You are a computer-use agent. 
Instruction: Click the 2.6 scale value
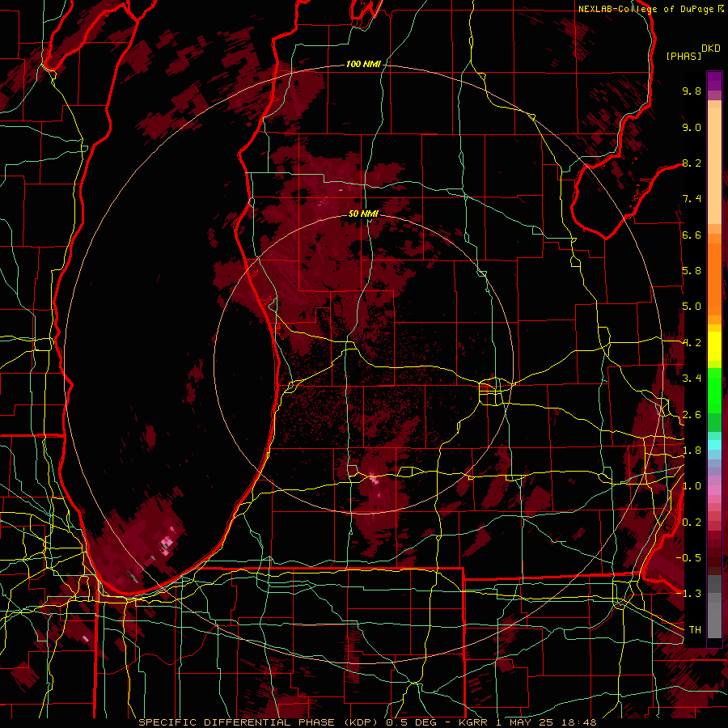[x=692, y=415]
